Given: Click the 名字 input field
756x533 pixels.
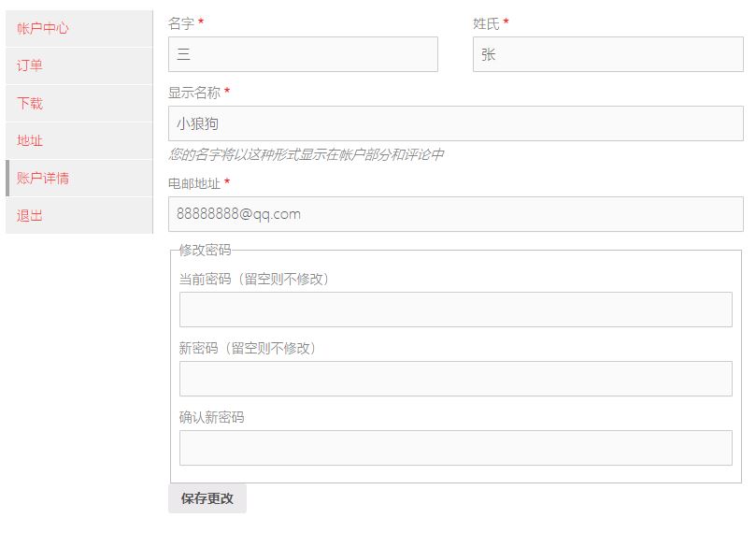Looking at the screenshot, I should (303, 54).
